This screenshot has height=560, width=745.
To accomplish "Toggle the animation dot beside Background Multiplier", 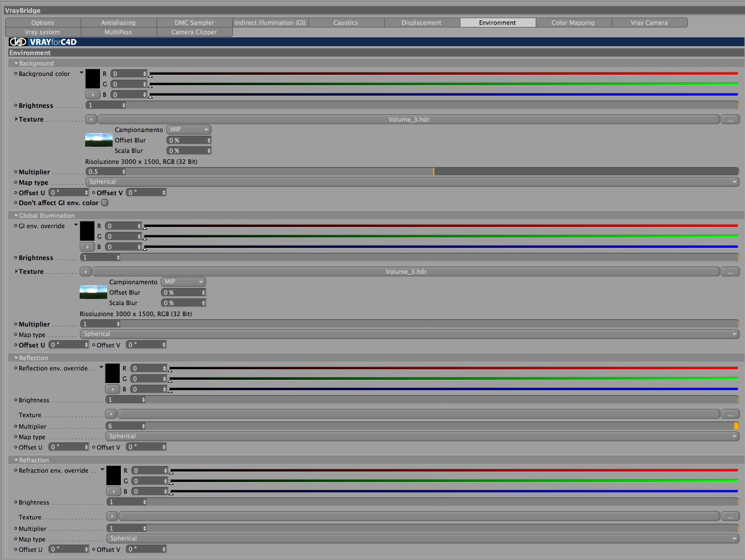I will (x=15, y=171).
